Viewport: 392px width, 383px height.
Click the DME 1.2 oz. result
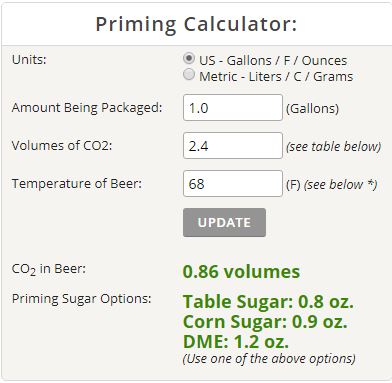(x=236, y=342)
